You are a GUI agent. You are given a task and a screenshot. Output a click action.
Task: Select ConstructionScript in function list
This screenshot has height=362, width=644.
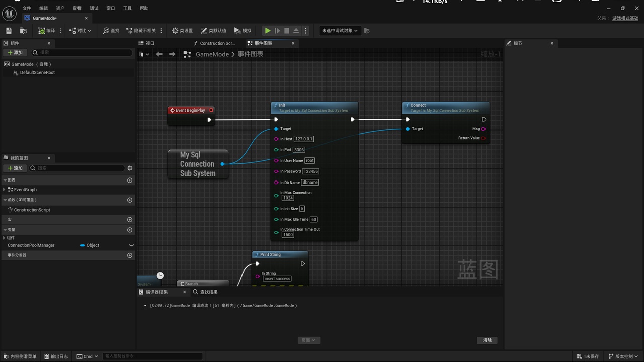pos(32,210)
